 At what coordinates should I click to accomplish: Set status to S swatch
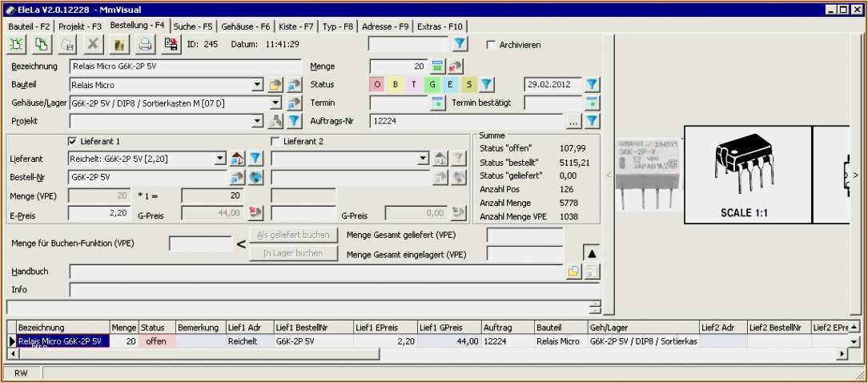pos(468,85)
